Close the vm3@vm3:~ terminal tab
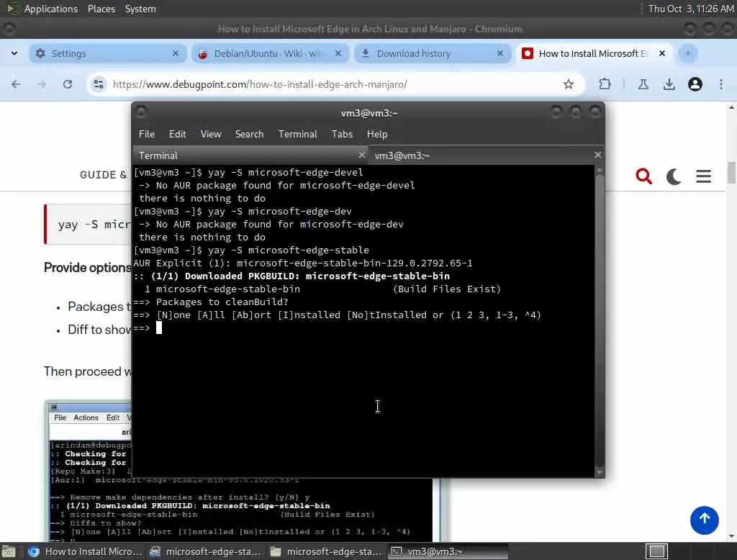The image size is (737, 560). pyautogui.click(x=597, y=155)
